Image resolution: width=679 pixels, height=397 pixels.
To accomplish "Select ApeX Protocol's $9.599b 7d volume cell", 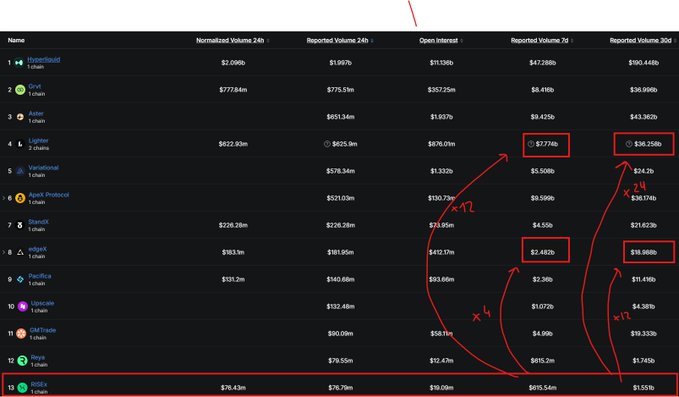I will pyautogui.click(x=542, y=198).
